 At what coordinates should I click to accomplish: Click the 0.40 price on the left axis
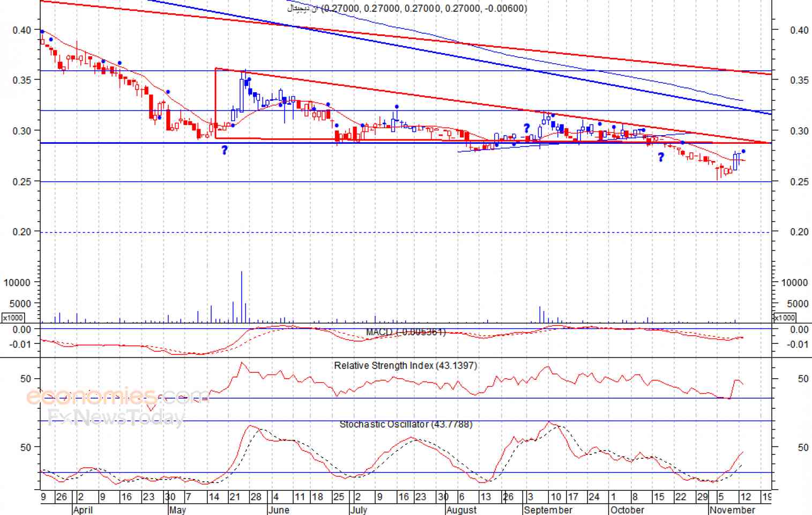[x=22, y=30]
